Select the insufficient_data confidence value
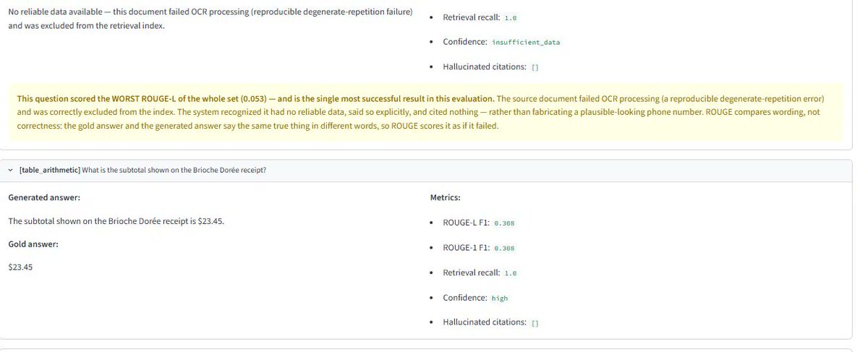868x352 pixels. pyautogui.click(x=526, y=43)
